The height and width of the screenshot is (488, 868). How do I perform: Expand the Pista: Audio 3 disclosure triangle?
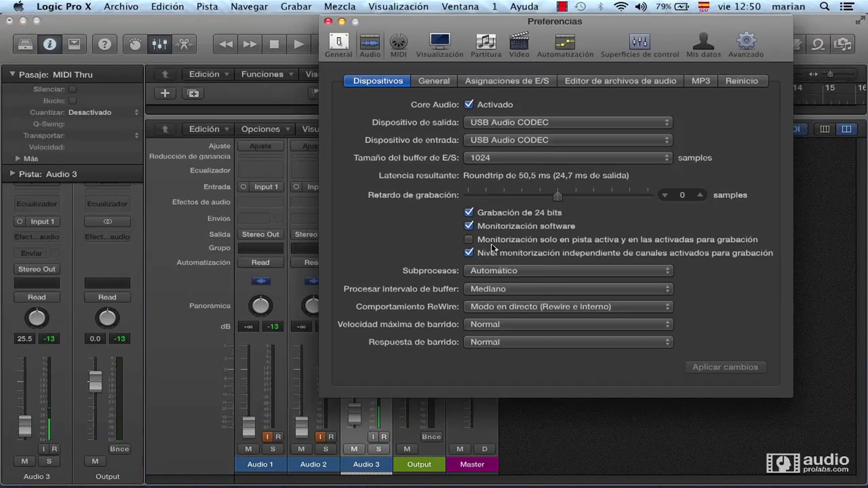[13, 174]
